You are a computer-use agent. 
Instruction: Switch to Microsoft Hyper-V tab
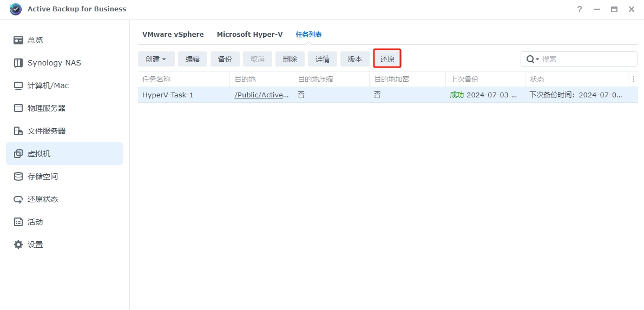[249, 34]
